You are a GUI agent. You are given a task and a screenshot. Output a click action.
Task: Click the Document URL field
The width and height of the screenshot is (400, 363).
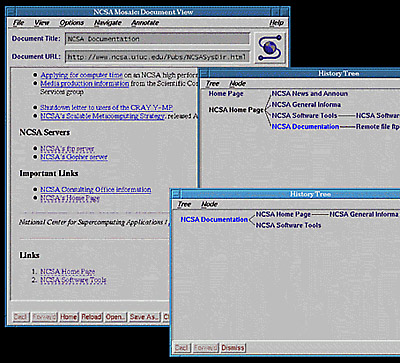157,57
